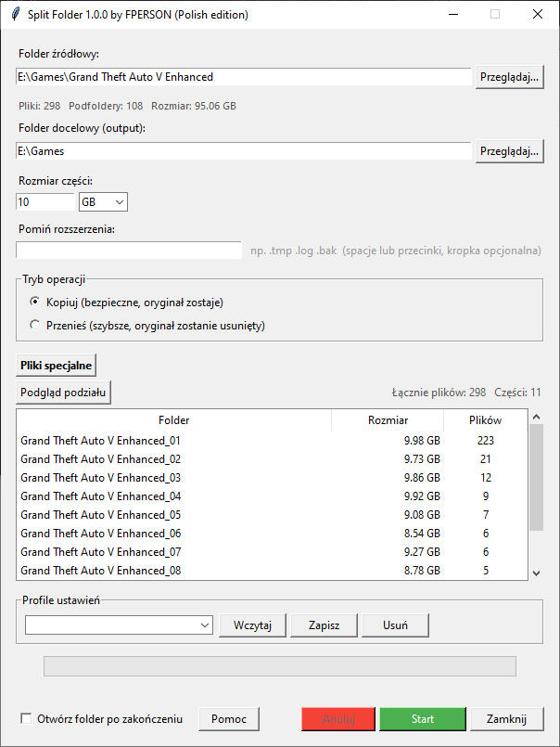Click Wczytaj to load profile
560x747 pixels.
(x=252, y=625)
